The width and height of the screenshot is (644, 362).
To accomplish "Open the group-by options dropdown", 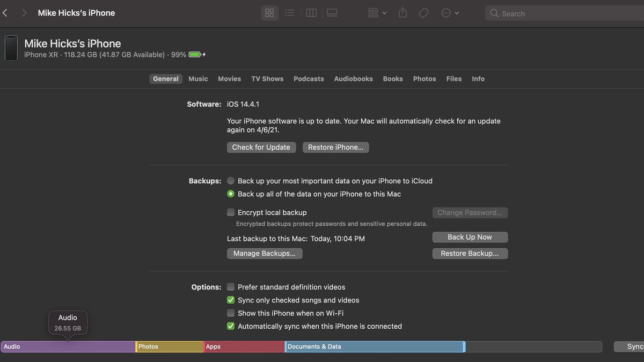I will tap(377, 13).
